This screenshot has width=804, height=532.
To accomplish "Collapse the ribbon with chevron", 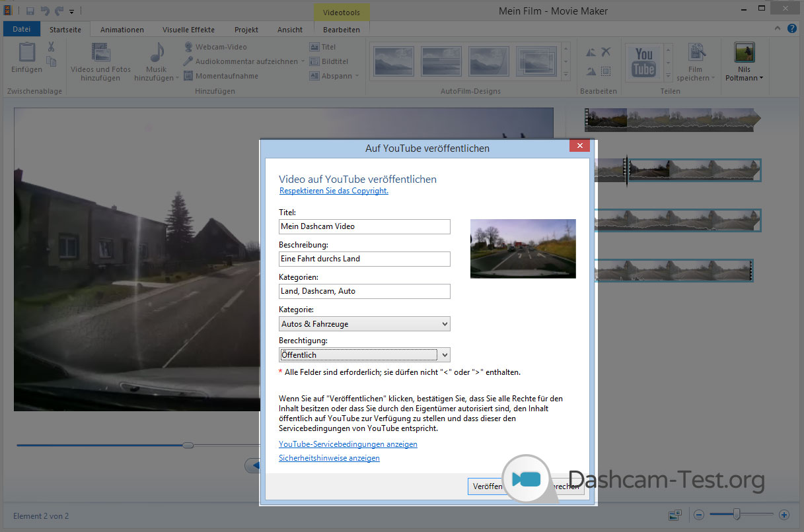I will point(778,28).
